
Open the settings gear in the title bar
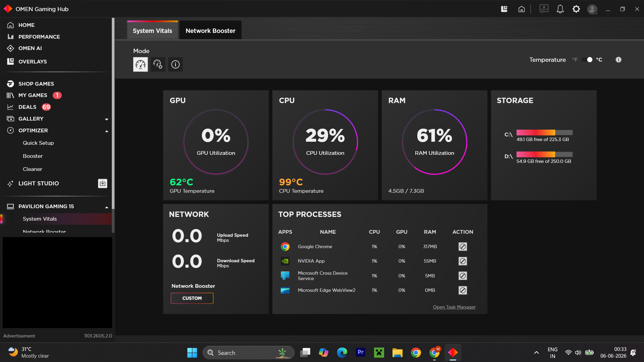pos(576,9)
